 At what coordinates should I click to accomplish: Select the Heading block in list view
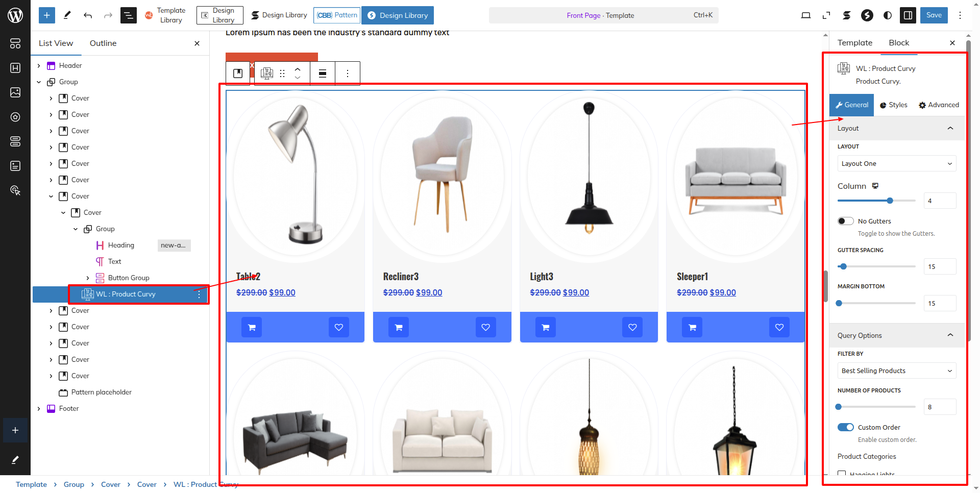pyautogui.click(x=121, y=245)
